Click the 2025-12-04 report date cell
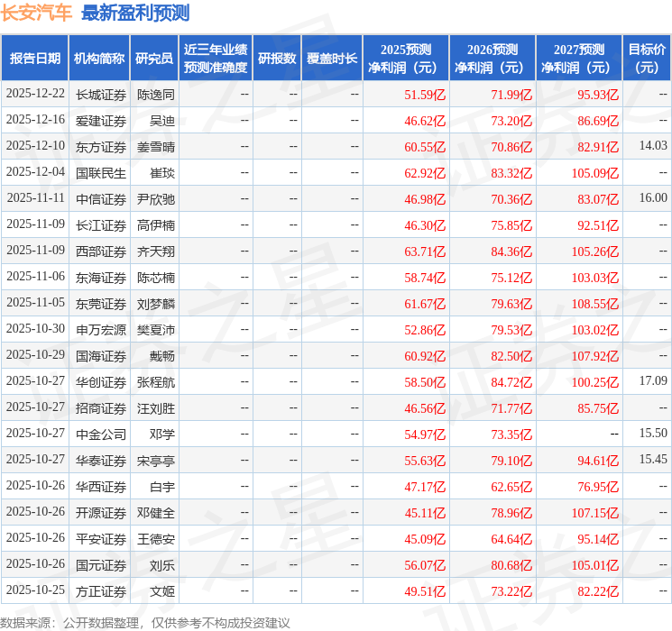 click(35, 172)
